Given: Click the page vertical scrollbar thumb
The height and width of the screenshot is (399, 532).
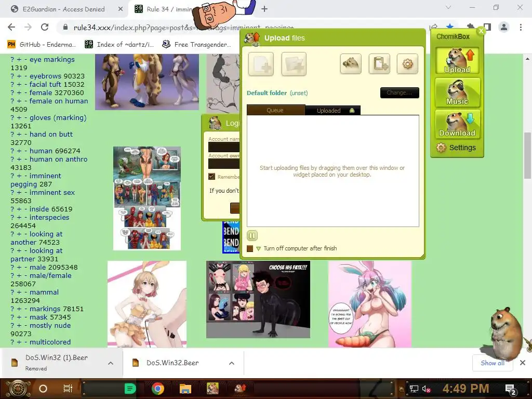Looking at the screenshot, I should [527, 155].
